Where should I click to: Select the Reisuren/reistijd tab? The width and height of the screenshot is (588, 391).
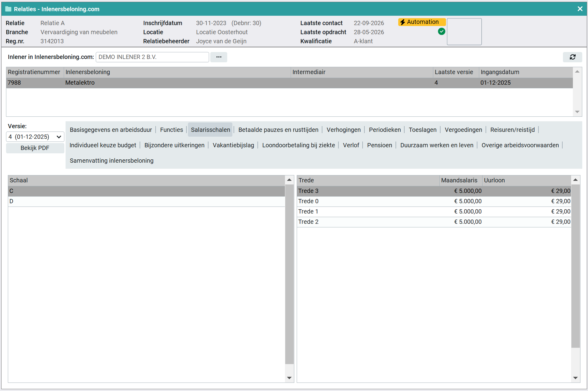[x=512, y=130]
